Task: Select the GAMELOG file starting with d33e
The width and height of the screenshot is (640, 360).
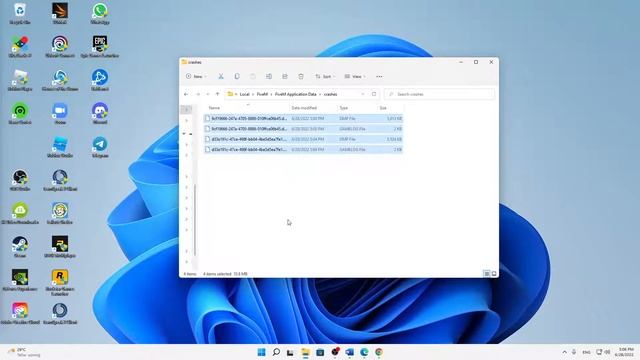Action: (303, 149)
